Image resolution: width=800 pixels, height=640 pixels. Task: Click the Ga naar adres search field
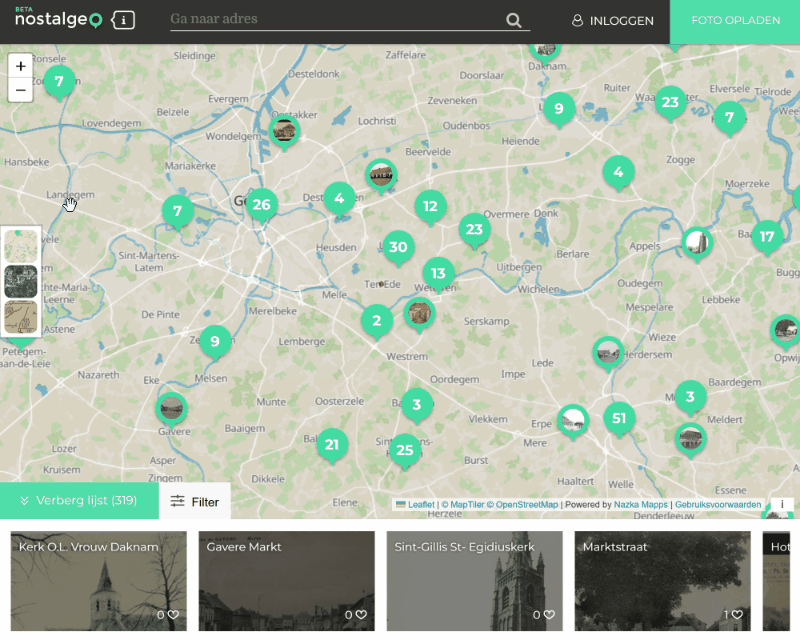[335, 20]
